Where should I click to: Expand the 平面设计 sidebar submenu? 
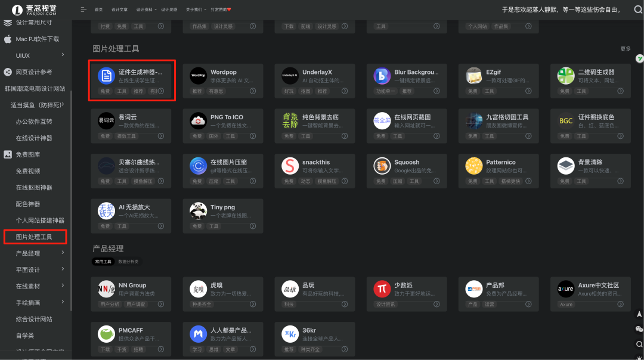click(63, 269)
